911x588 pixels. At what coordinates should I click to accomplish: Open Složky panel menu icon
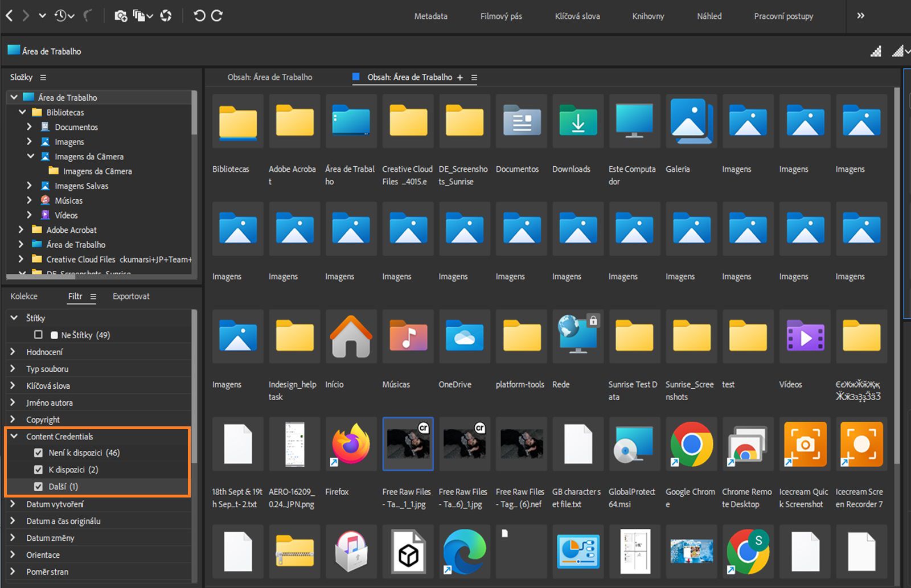pos(43,77)
